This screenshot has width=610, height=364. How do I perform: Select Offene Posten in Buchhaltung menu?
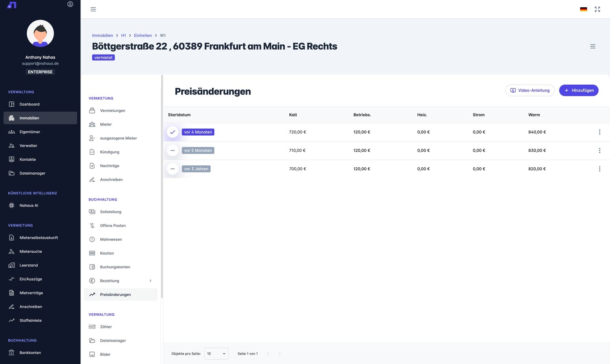pyautogui.click(x=113, y=226)
